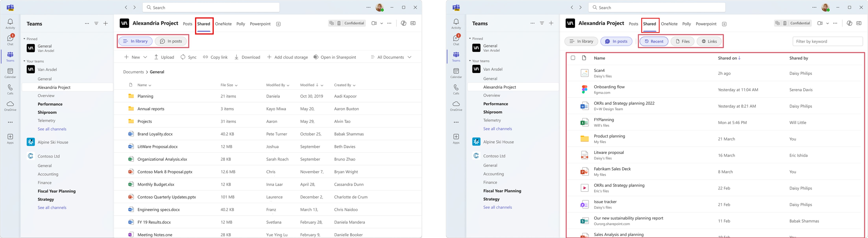This screenshot has width=868, height=238.
Task: Select Links filter pill in right window
Action: [709, 41]
